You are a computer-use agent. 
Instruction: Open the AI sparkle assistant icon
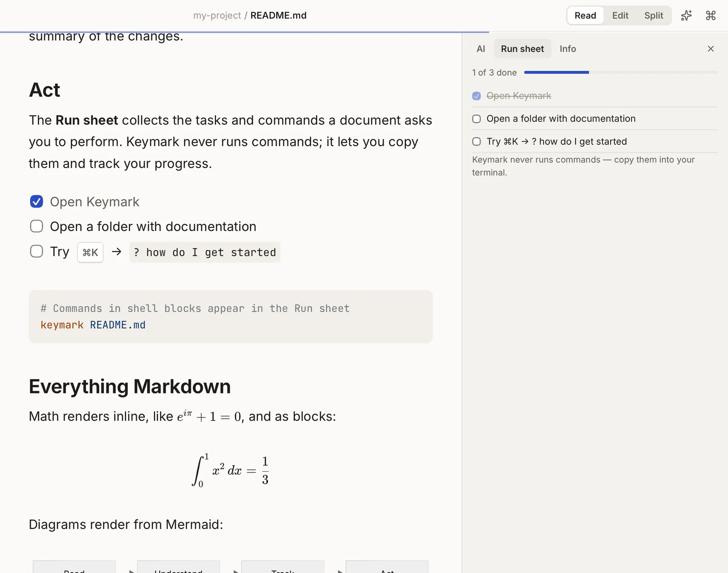click(x=686, y=15)
